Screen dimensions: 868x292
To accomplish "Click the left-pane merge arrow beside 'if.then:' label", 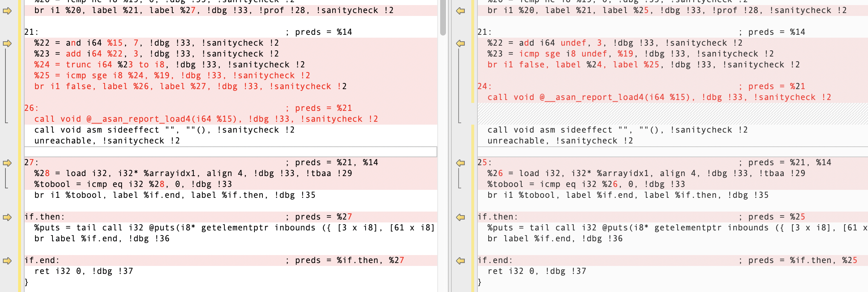I will tap(7, 217).
